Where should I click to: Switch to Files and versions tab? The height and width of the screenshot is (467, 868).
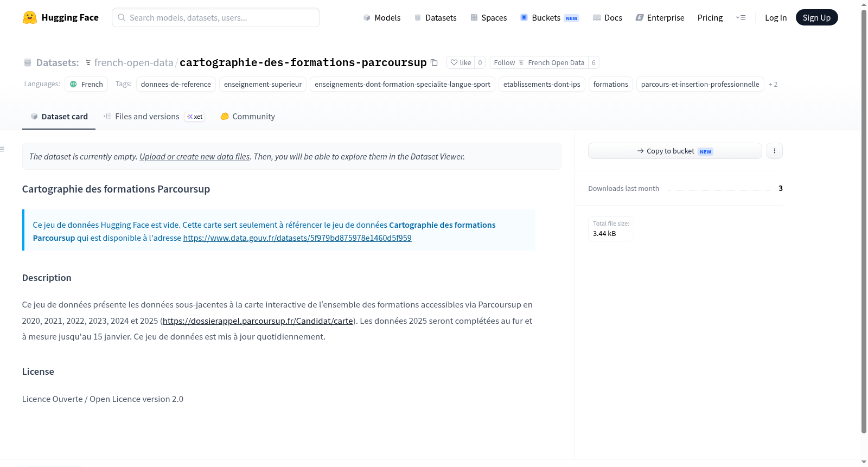pyautogui.click(x=154, y=117)
